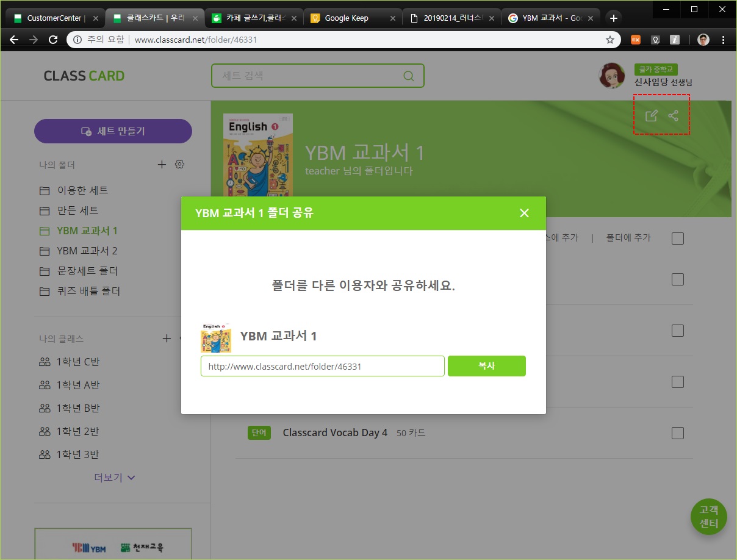737x560 pixels.
Task: Tick the third set row checkbox
Action: pos(678,382)
